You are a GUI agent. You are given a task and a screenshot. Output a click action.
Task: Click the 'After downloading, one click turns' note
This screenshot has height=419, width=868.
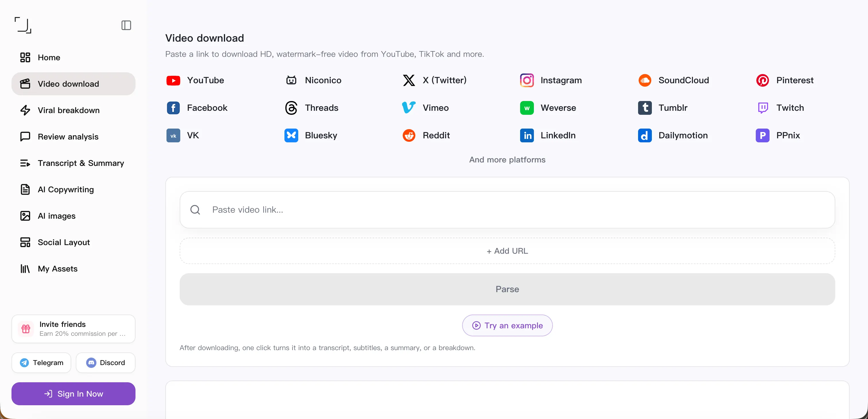pyautogui.click(x=327, y=348)
